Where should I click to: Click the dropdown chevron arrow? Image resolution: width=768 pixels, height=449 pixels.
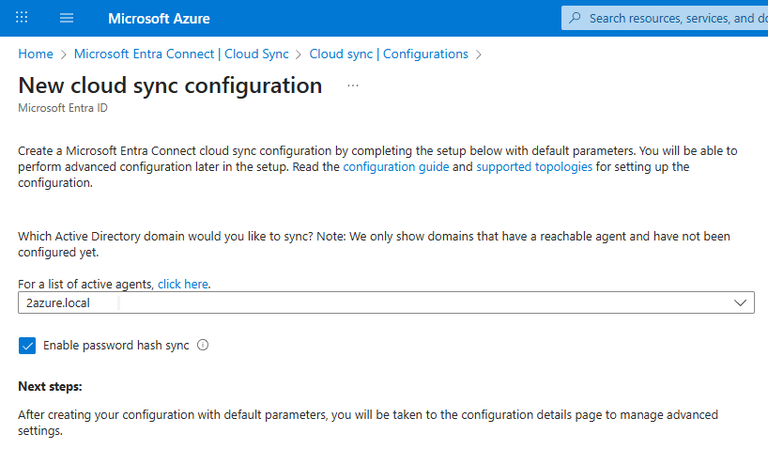[x=740, y=303]
